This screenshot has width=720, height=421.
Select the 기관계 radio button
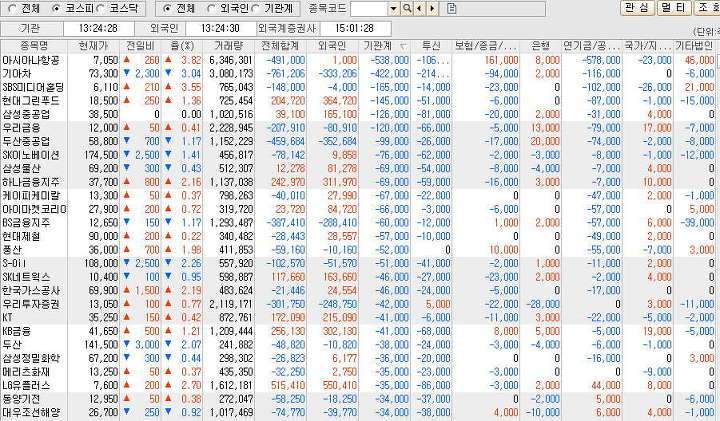pos(255,8)
